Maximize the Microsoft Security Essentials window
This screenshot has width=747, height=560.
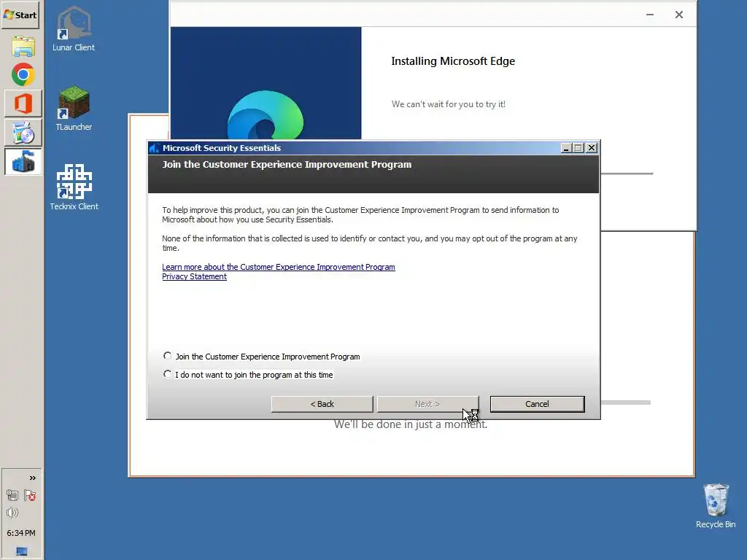pos(578,148)
